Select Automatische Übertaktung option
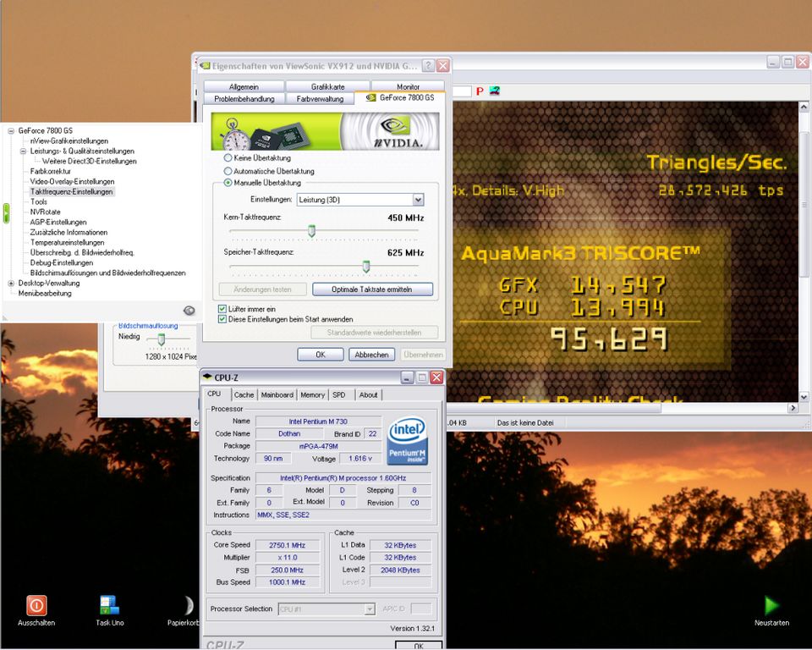Image resolution: width=812 pixels, height=650 pixels. (x=228, y=170)
